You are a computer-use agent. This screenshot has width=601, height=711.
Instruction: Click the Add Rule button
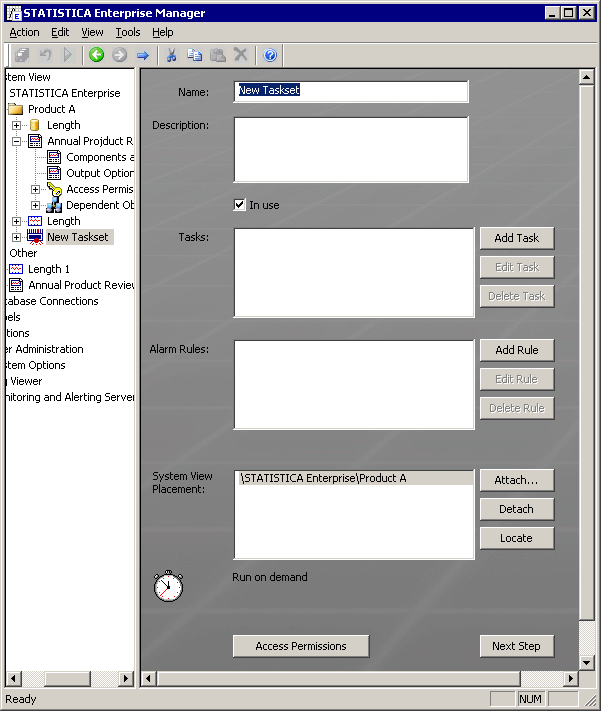point(517,350)
